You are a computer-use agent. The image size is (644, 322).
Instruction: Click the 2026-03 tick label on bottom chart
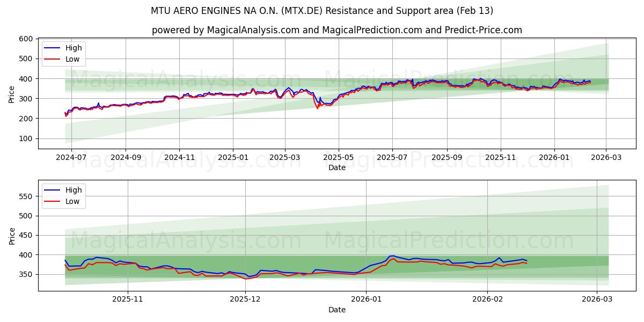tap(597, 301)
